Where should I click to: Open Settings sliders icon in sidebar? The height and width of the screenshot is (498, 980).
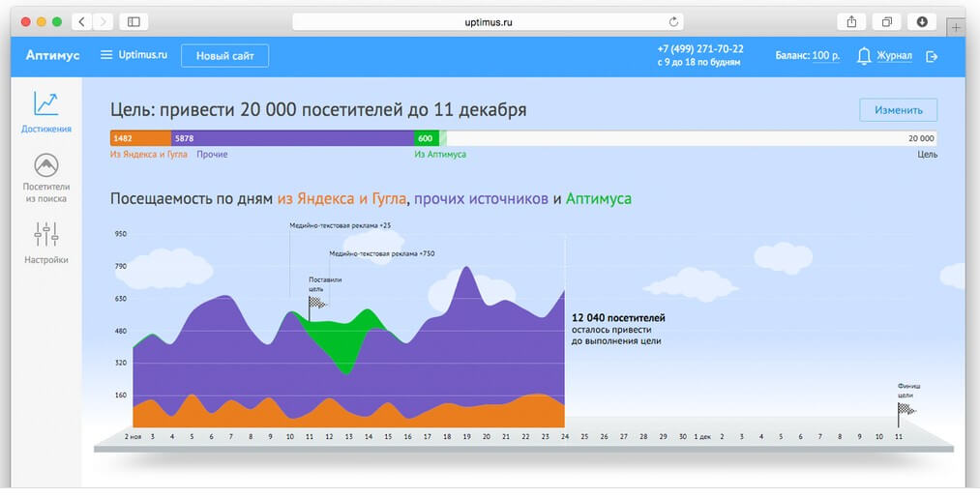point(45,234)
